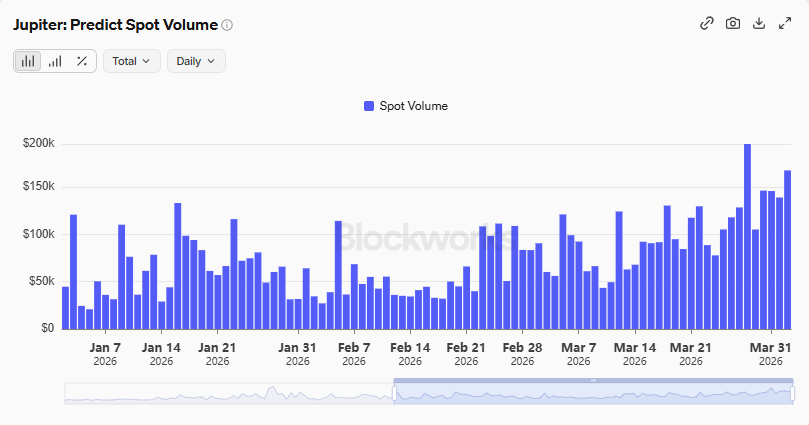The image size is (809, 425).
Task: Switch to the bar chart view
Action: click(x=28, y=61)
